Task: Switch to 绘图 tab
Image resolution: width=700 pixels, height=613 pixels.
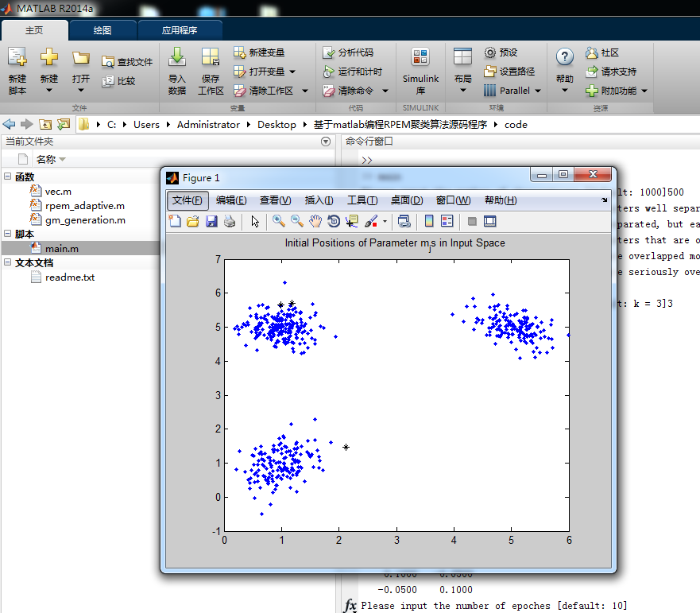Action: (102, 30)
